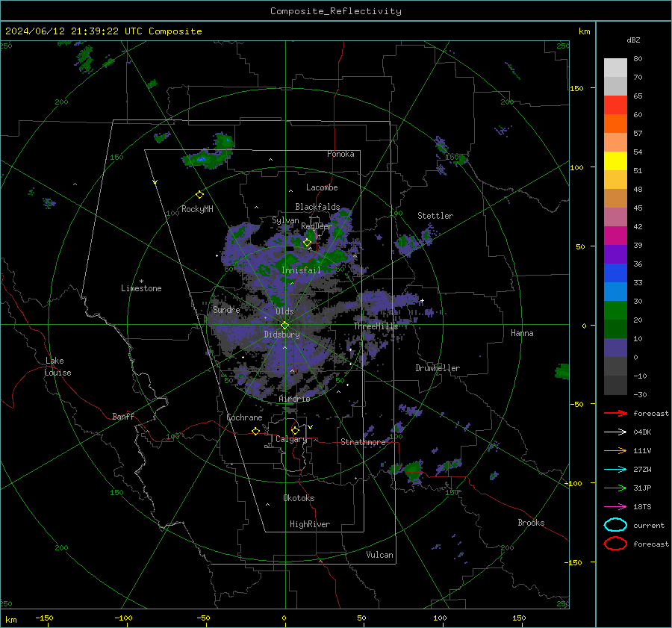The width and height of the screenshot is (672, 628).
Task: Click the Lacombe city label
Action: tap(322, 187)
